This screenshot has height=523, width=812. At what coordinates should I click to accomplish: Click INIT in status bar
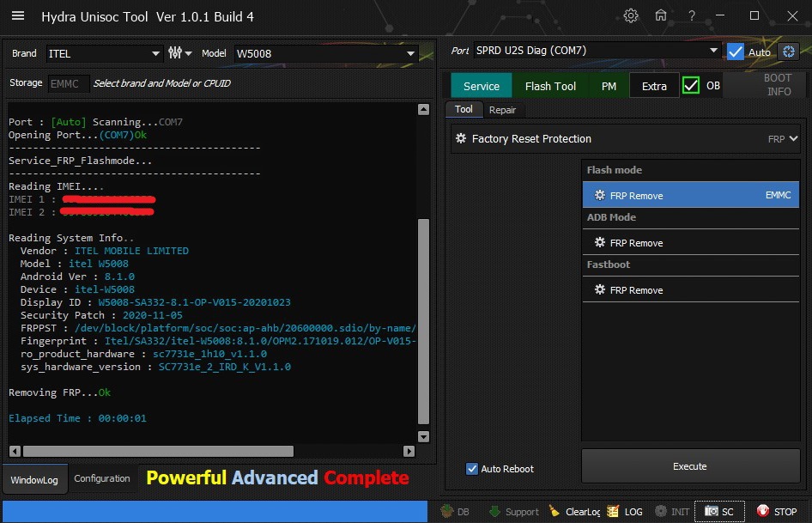(672, 512)
